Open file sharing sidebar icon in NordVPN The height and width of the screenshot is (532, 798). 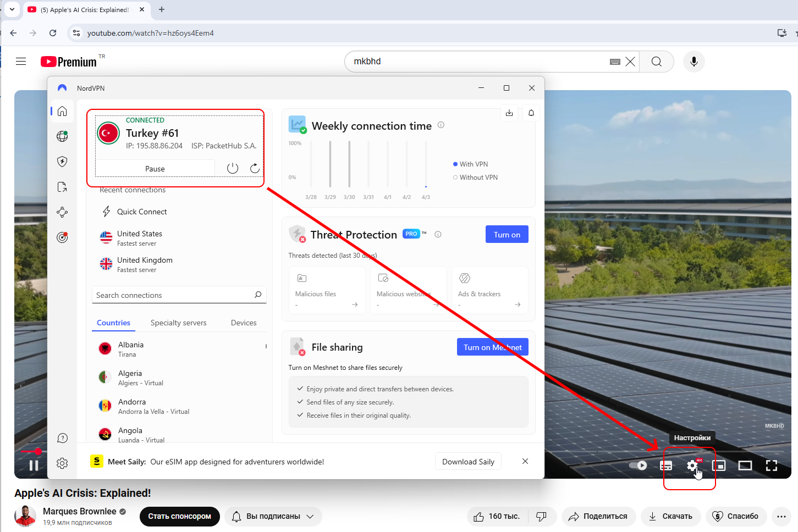62,187
